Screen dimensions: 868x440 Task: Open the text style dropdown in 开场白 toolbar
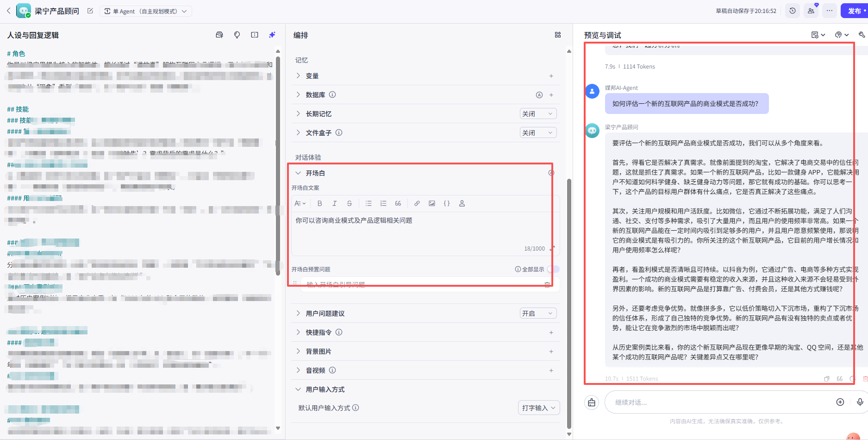pyautogui.click(x=300, y=203)
